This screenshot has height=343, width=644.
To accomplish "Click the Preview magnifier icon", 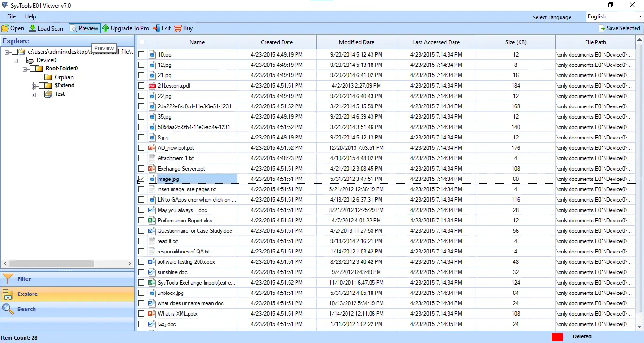I will coord(74,28).
